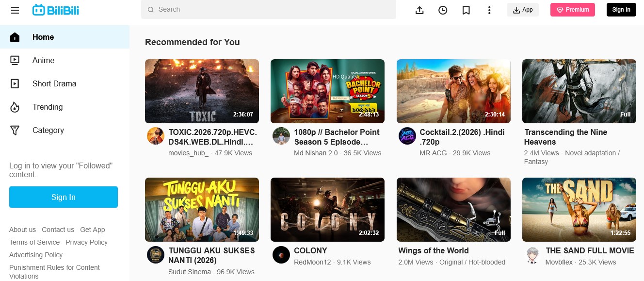Open the Advertising Policy link

(36, 255)
